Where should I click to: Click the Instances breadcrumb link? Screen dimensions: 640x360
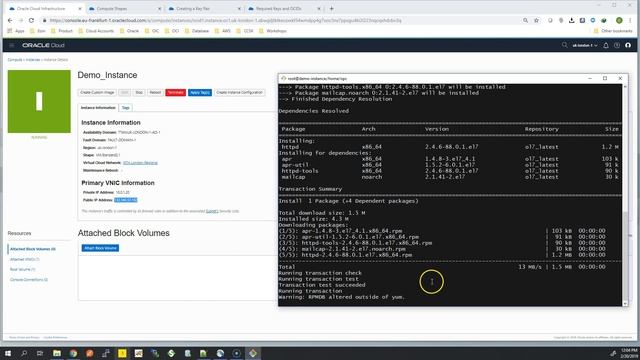click(x=33, y=60)
